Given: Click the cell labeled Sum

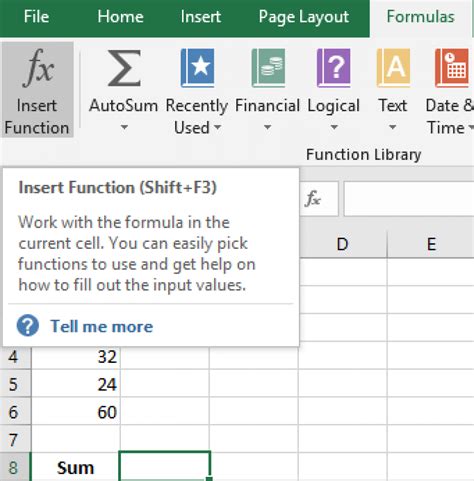Looking at the screenshot, I should 76,467.
